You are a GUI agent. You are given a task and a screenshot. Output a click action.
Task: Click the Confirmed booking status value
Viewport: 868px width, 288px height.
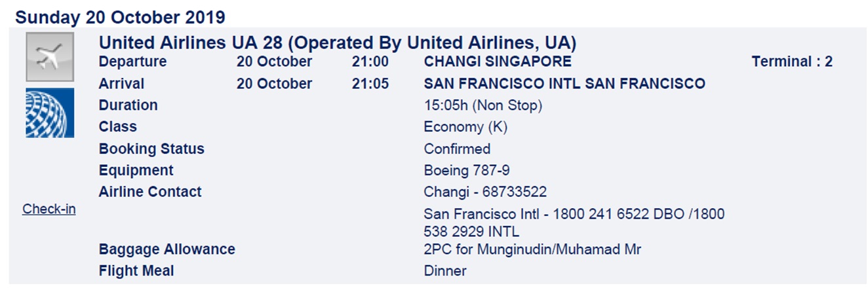[457, 149]
